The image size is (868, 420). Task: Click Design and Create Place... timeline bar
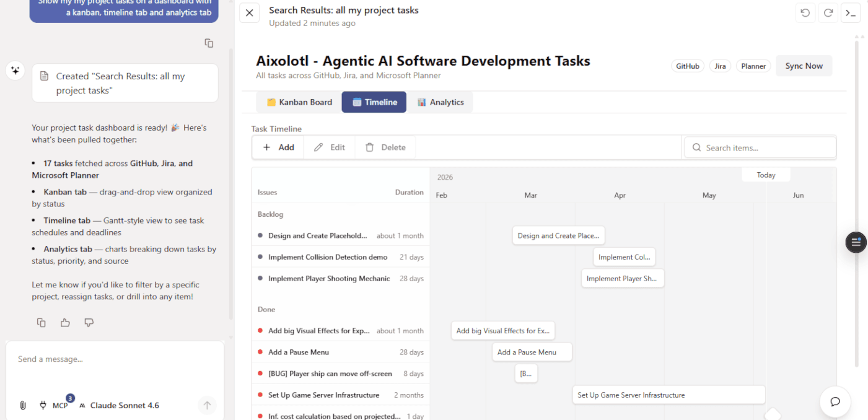[558, 235]
